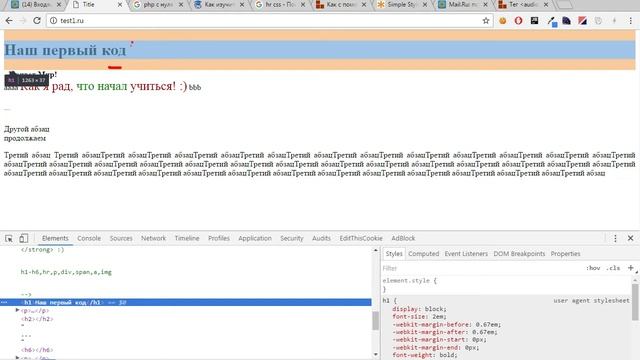Switch to the 'hr css' Google tab
The image size is (640, 360).
point(280,5)
